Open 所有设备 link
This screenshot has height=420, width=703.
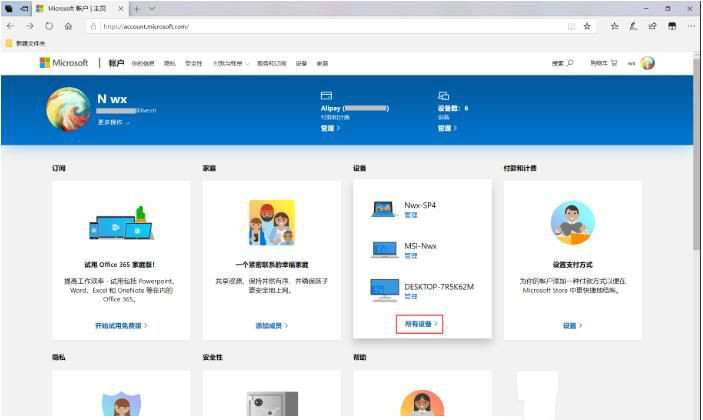tap(420, 324)
